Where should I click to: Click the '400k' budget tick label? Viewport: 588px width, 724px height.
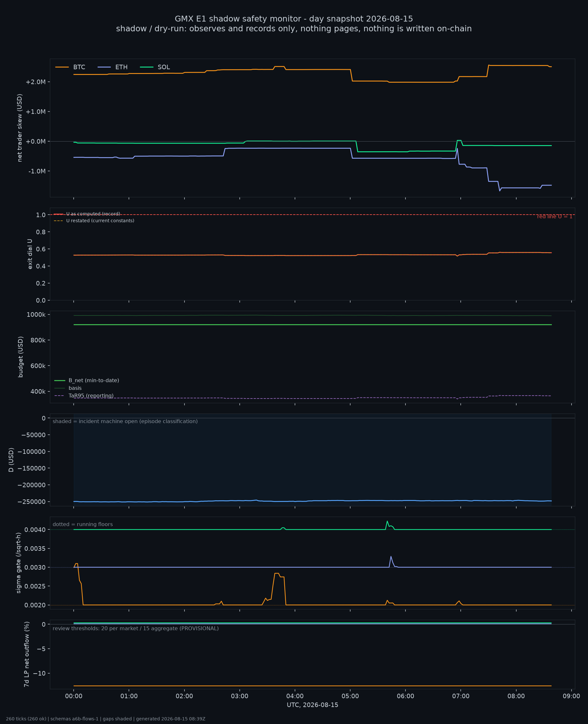point(38,391)
